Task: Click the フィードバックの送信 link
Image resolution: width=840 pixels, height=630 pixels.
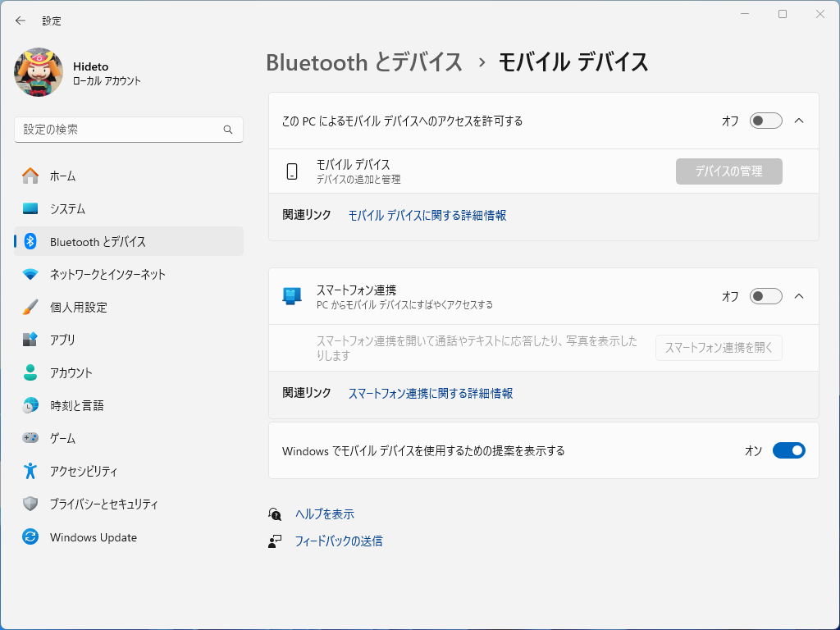Action: click(340, 541)
